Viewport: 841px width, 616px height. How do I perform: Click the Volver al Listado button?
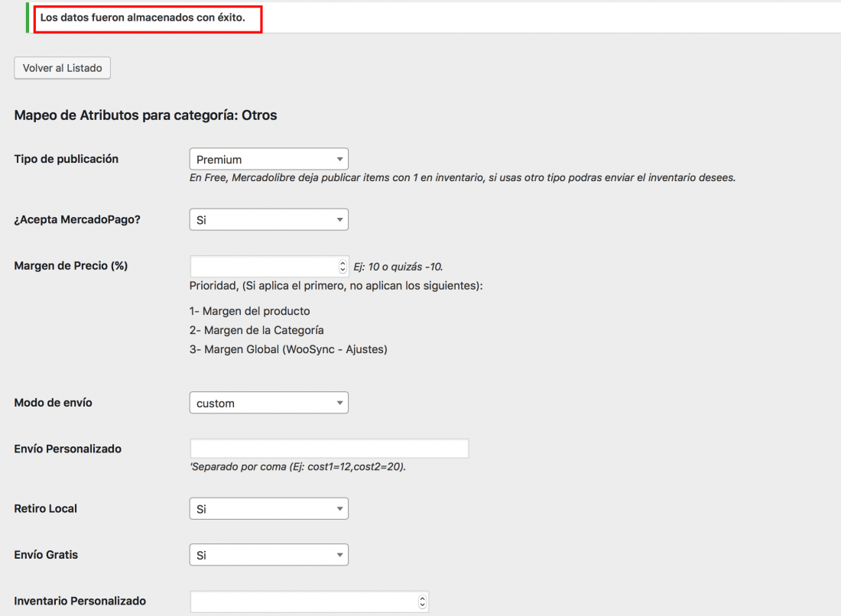(x=62, y=68)
